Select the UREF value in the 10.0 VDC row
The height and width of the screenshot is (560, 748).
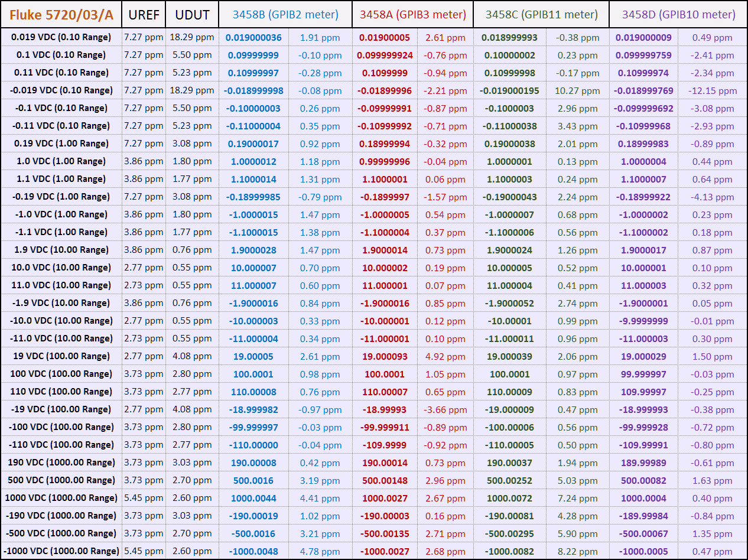[144, 268]
